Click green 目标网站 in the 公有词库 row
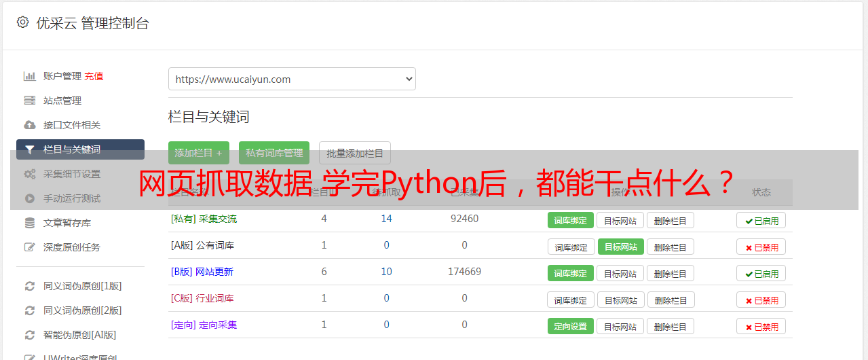The height and width of the screenshot is (360, 868). pyautogui.click(x=621, y=247)
